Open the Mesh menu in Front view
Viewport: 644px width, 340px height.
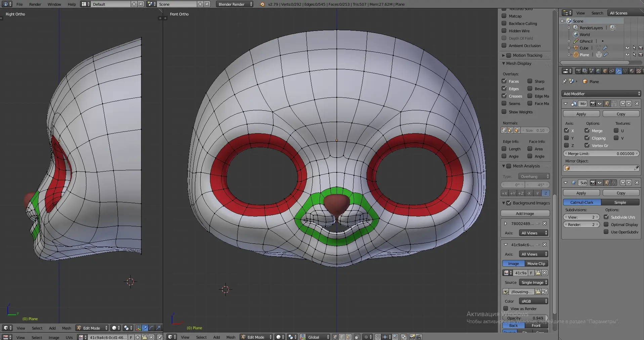[x=231, y=337]
